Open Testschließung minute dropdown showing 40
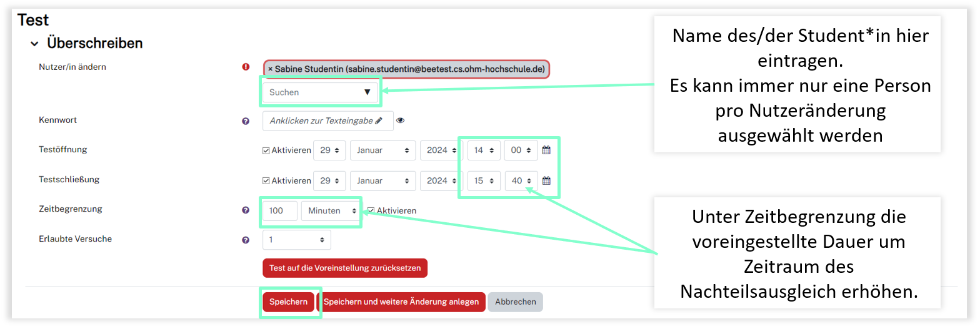This screenshot has width=980, height=329. click(521, 180)
